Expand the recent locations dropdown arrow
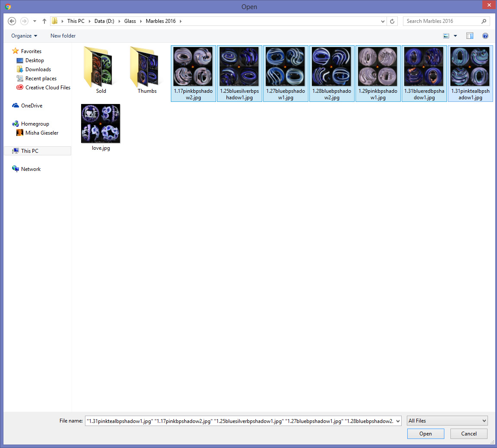Viewport: 497px width, 448px height. pyautogui.click(x=35, y=21)
